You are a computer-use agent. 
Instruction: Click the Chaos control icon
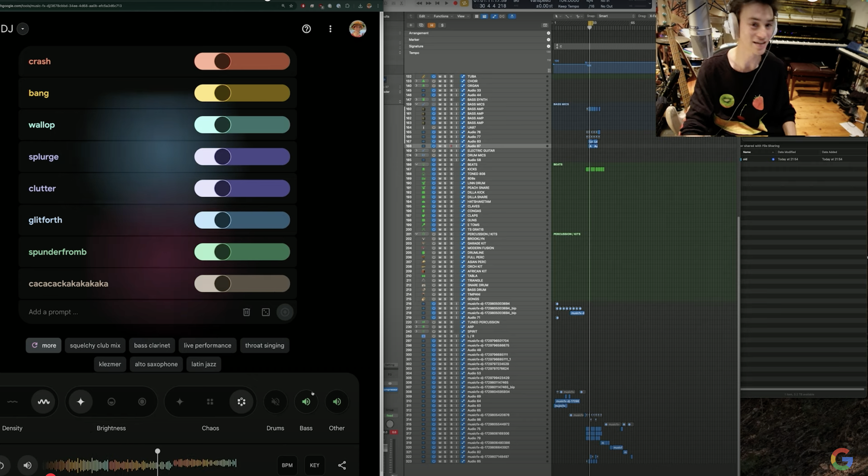pos(241,402)
